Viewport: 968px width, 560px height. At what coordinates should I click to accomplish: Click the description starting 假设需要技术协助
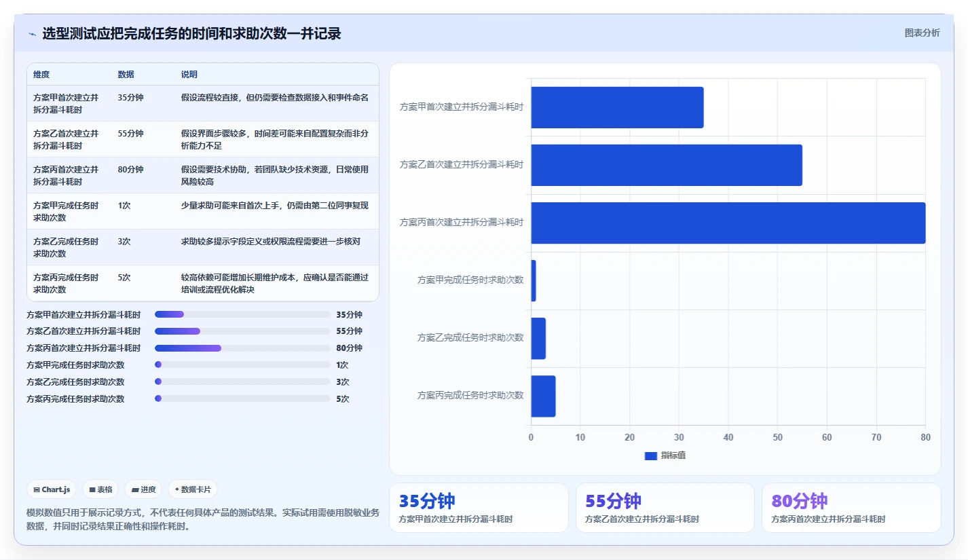(x=275, y=175)
